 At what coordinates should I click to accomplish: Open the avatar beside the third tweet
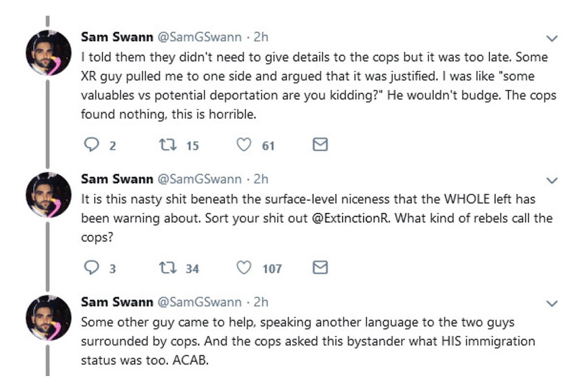click(x=48, y=317)
